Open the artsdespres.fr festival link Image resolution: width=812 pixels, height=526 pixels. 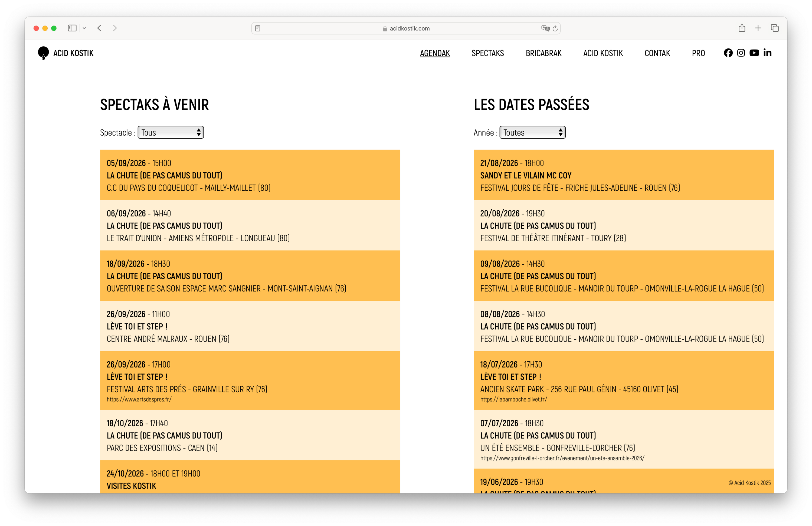coord(139,399)
